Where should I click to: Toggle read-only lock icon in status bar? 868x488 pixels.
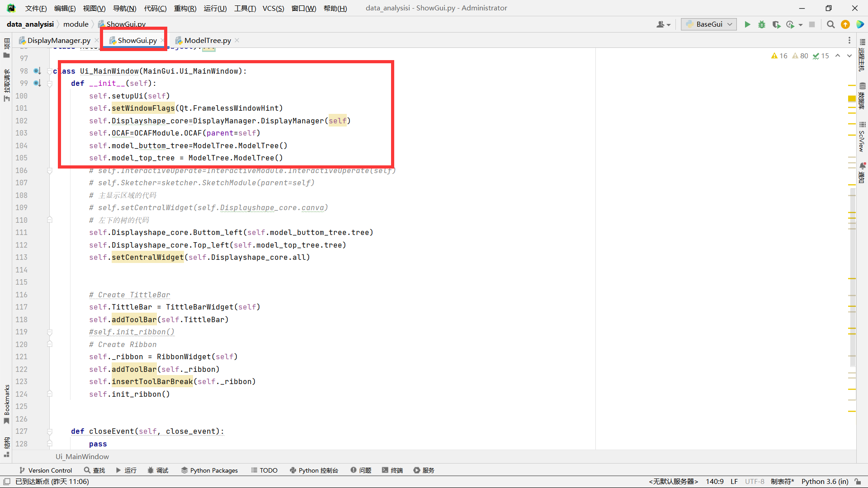(858, 482)
